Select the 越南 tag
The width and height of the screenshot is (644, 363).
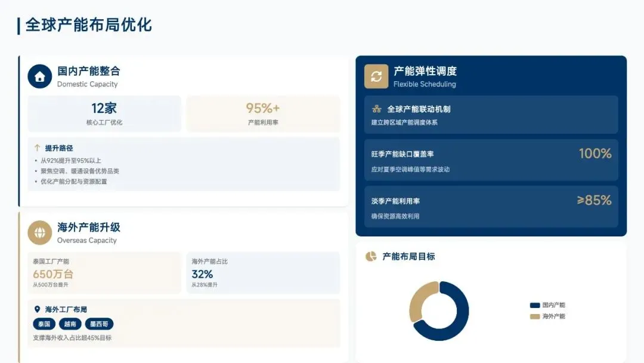(x=70, y=324)
